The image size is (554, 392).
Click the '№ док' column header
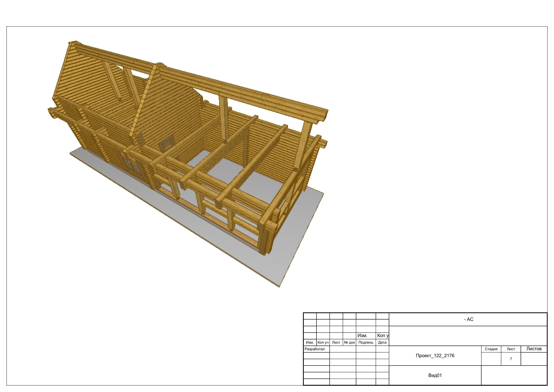(x=349, y=342)
